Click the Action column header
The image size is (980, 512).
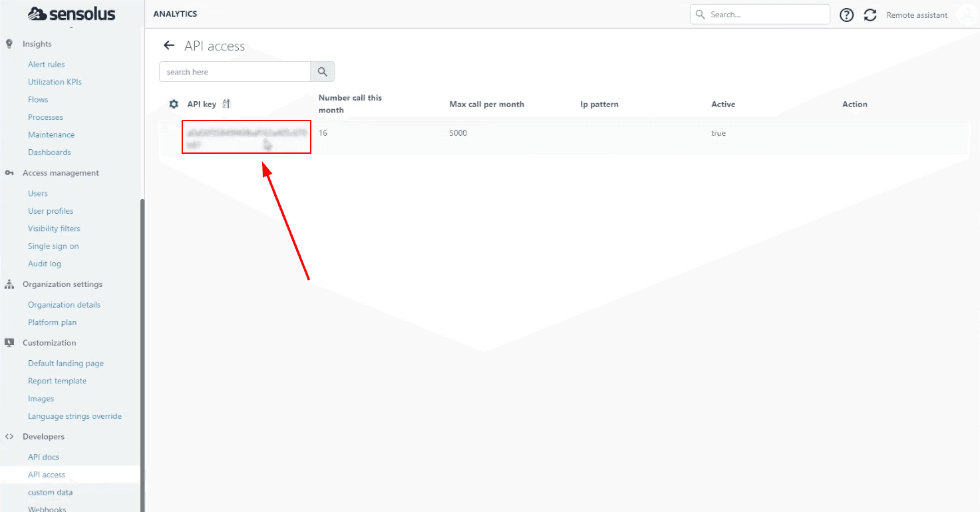tap(855, 105)
